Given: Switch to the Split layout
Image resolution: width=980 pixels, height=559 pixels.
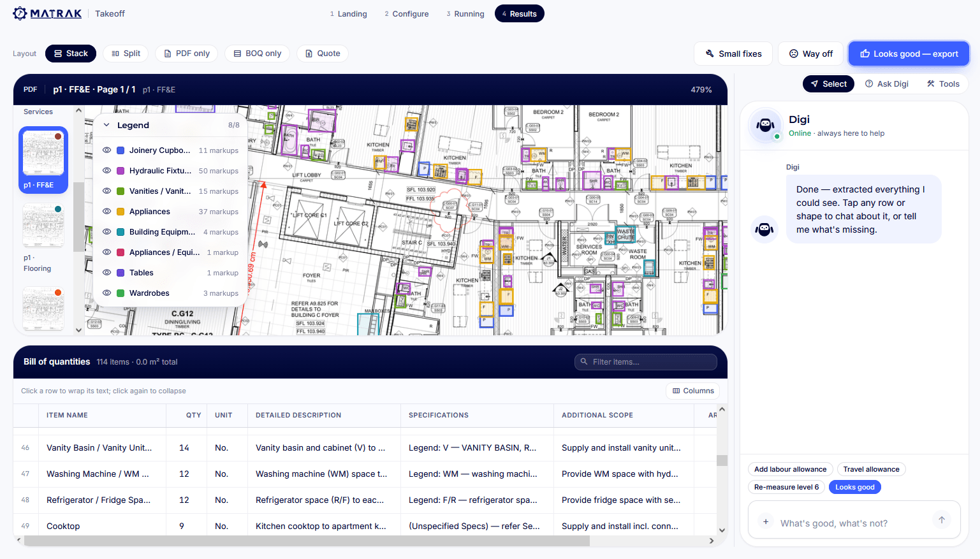Looking at the screenshot, I should point(126,54).
